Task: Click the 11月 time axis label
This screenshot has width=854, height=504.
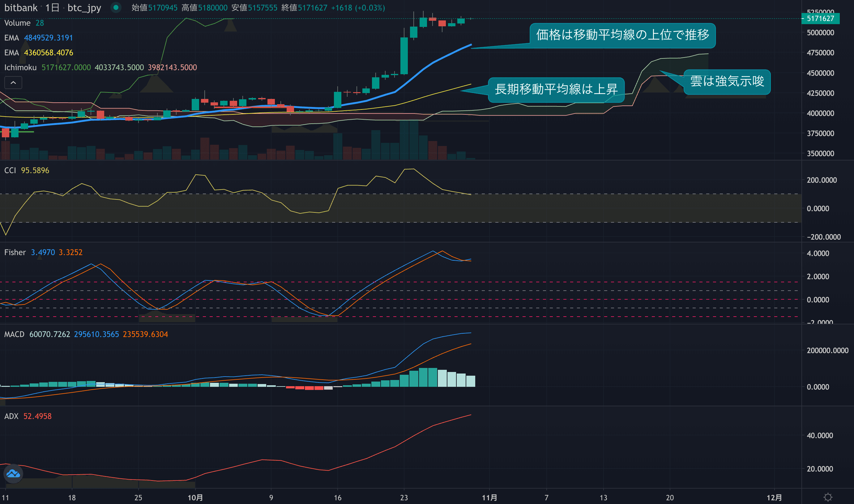Action: point(489,498)
